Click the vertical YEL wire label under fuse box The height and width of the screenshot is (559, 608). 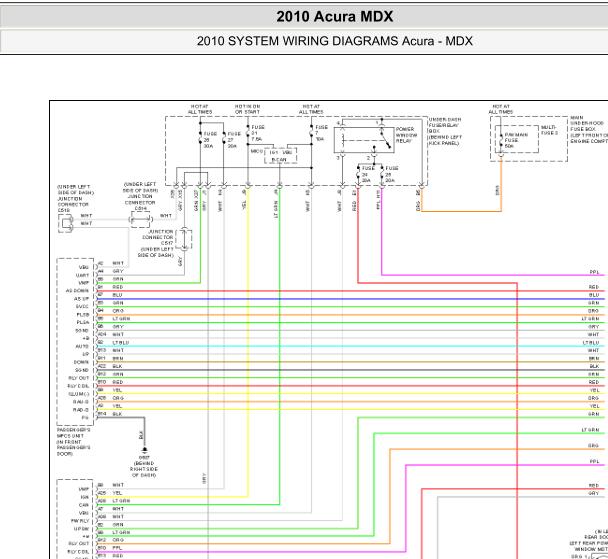coord(244,205)
